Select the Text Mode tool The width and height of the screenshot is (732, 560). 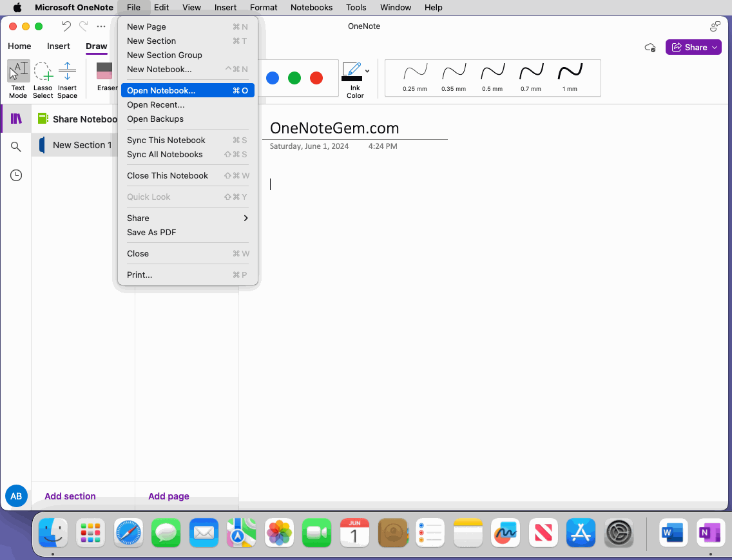pyautogui.click(x=18, y=78)
